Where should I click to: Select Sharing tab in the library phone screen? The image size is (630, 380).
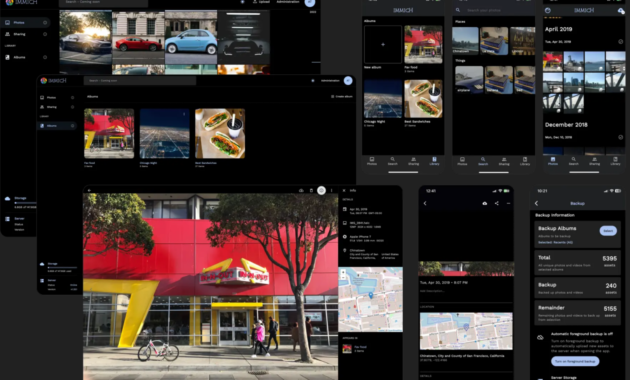pyautogui.click(x=413, y=161)
